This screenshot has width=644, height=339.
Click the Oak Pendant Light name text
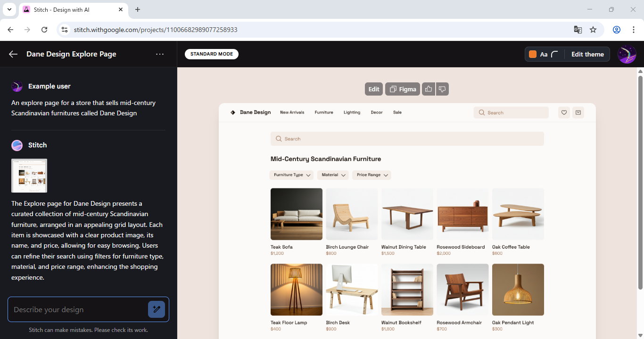pos(513,323)
